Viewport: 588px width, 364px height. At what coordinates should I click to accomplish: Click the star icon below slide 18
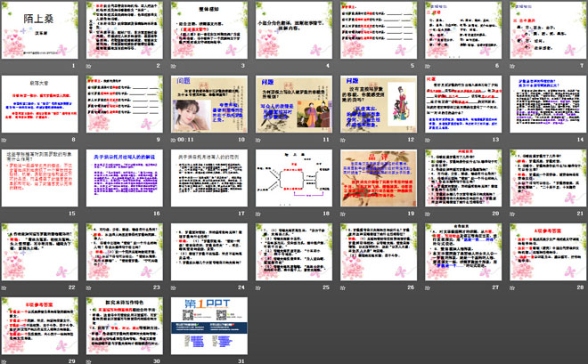[258, 214]
